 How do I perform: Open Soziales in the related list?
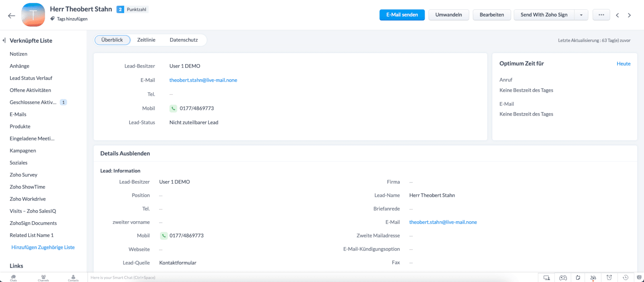coord(19,163)
